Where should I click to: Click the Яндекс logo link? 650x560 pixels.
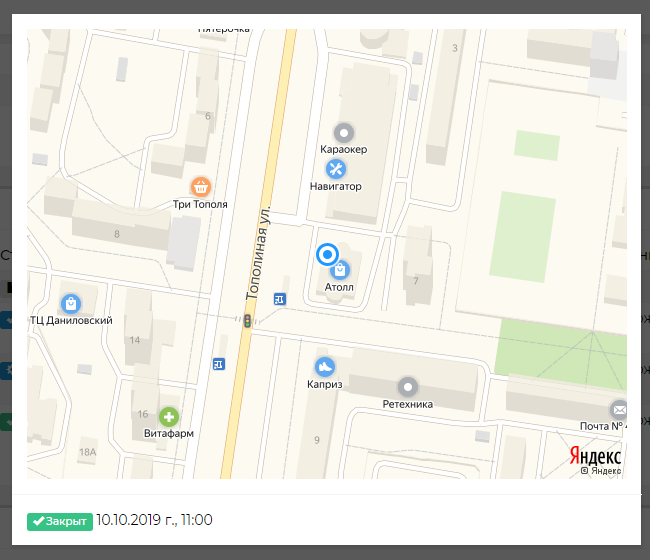(595, 456)
